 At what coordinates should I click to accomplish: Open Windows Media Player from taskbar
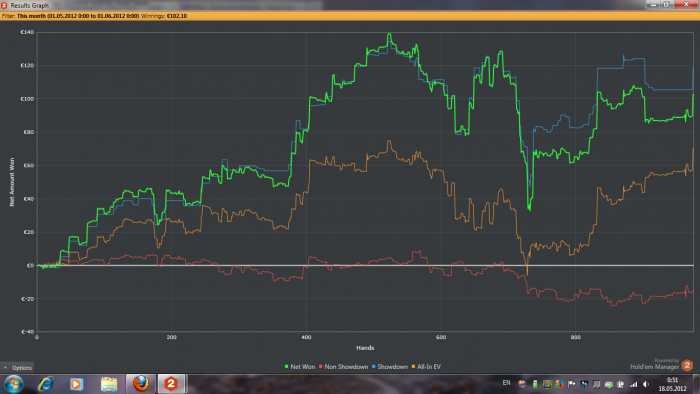(x=76, y=384)
